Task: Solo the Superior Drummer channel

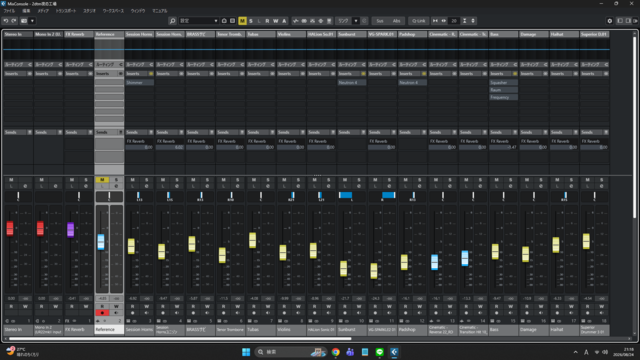Action: [602, 180]
